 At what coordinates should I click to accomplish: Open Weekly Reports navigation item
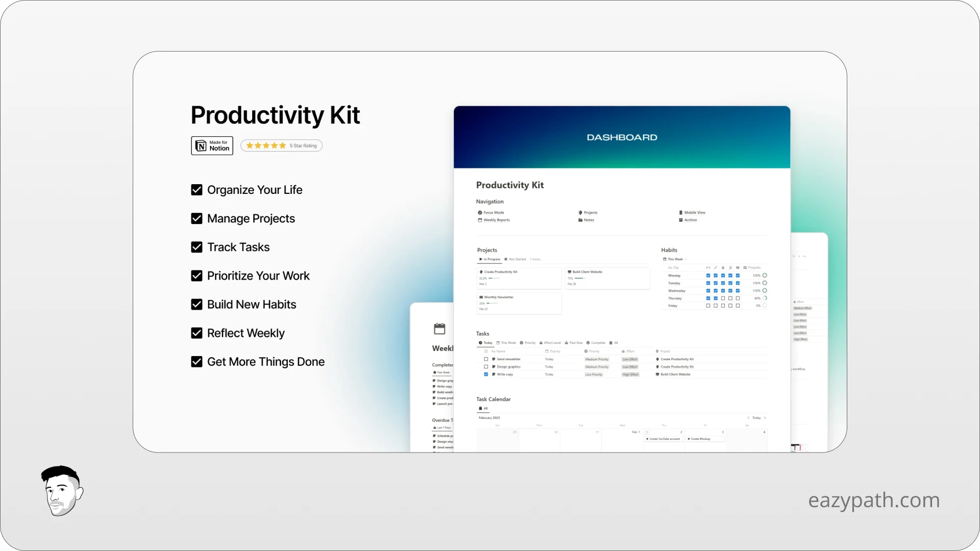(494, 220)
